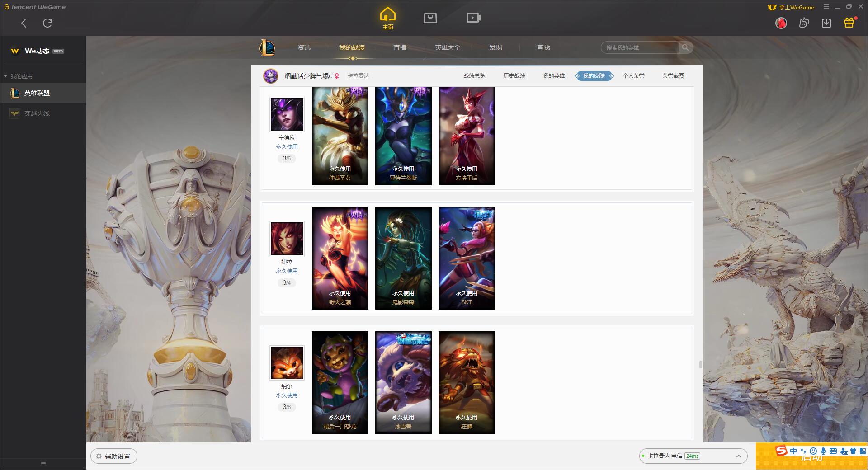Open the user avatar in top bar
Image resolution: width=868 pixels, height=470 pixels.
point(781,23)
